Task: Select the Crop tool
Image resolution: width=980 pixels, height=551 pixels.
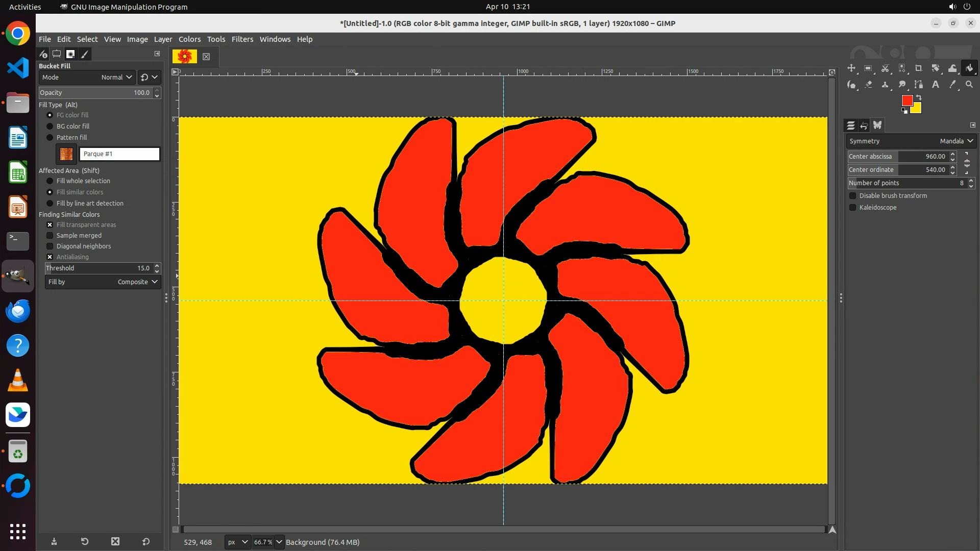Action: (919, 68)
